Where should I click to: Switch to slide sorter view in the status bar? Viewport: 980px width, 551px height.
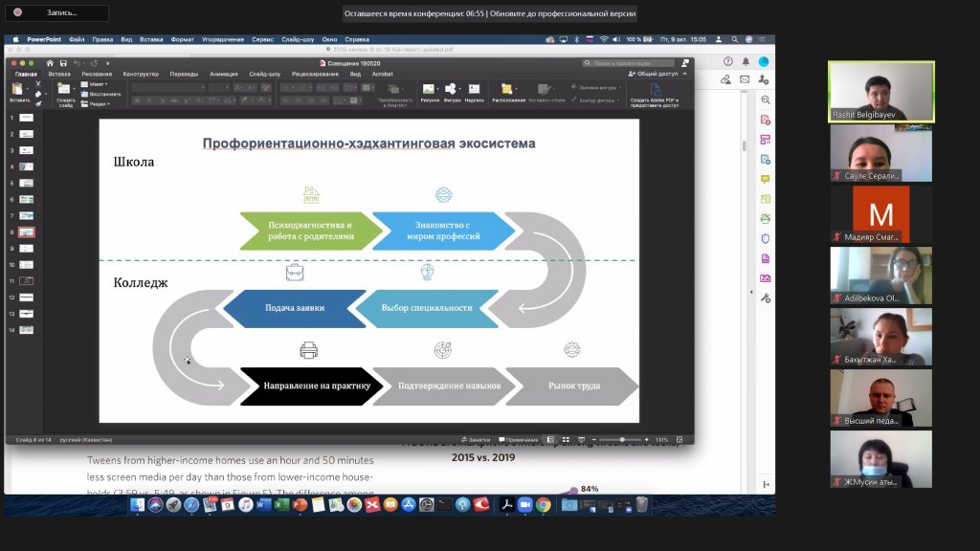click(x=566, y=440)
